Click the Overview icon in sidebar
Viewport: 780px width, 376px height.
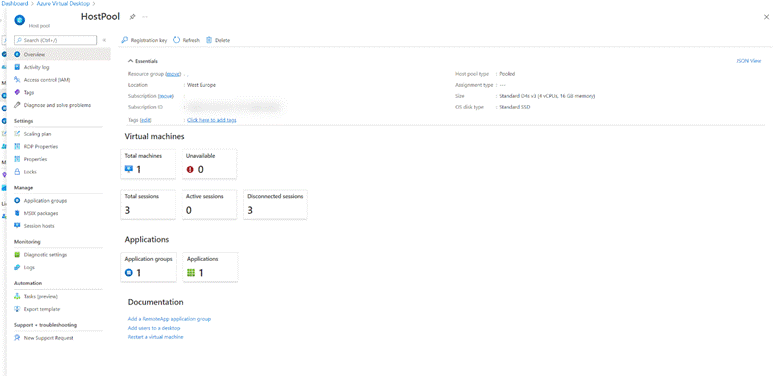pos(17,54)
